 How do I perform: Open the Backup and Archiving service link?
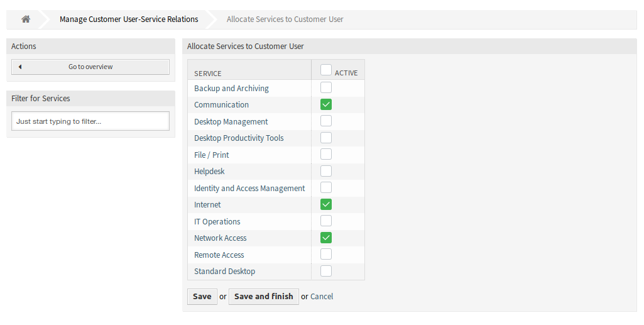(x=231, y=89)
